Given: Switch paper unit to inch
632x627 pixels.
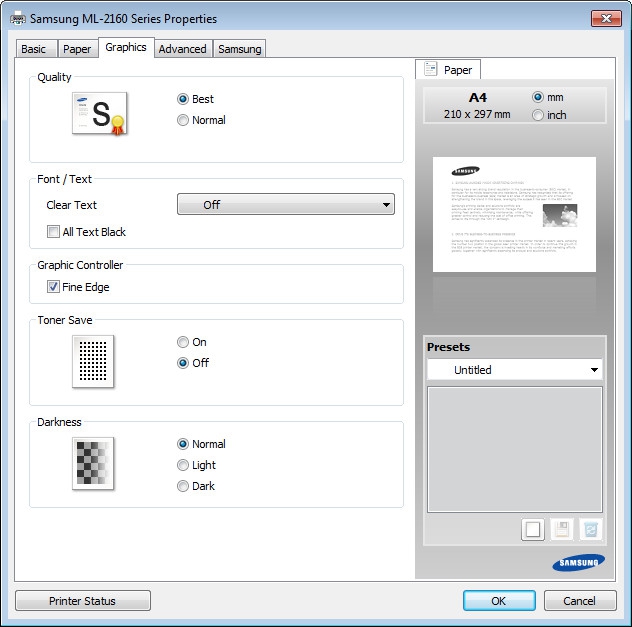Looking at the screenshot, I should tap(538, 115).
